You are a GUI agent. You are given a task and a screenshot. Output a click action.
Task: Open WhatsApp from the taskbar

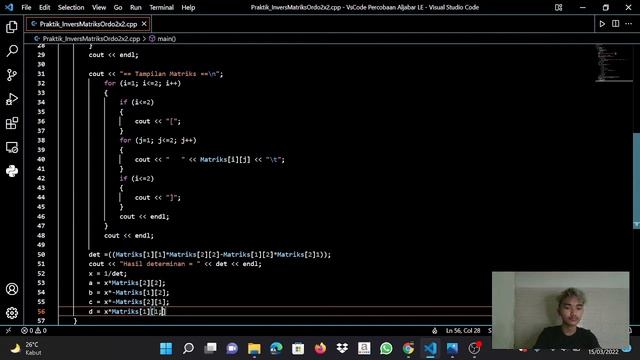pos(386,348)
